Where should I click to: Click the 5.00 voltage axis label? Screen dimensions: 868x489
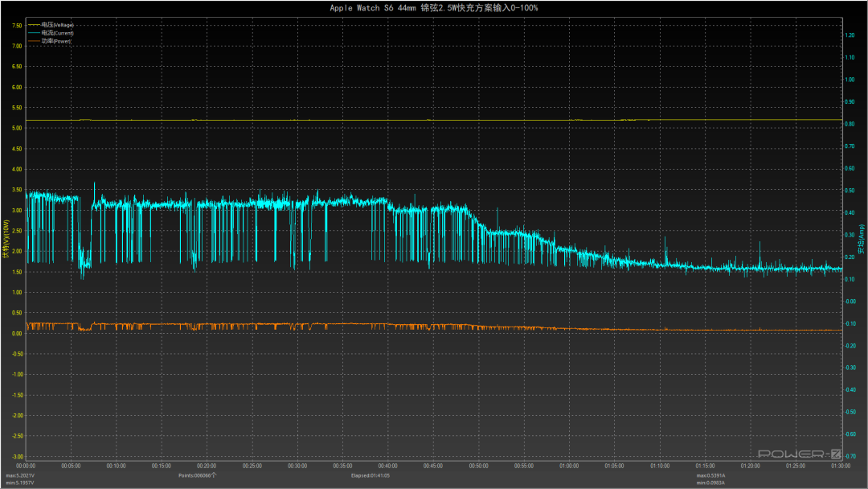(x=17, y=128)
